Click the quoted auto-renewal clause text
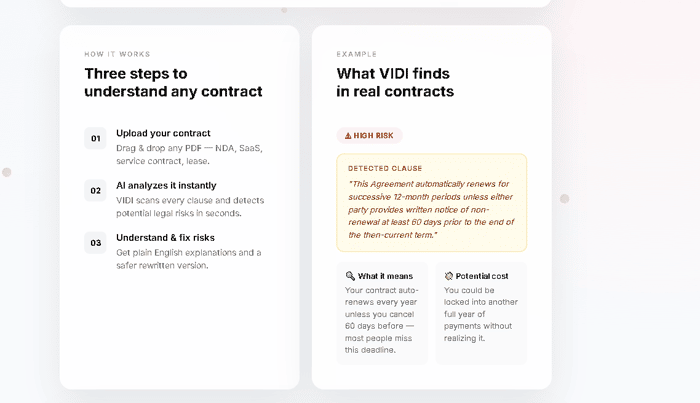This screenshot has height=403, width=700. (x=431, y=209)
